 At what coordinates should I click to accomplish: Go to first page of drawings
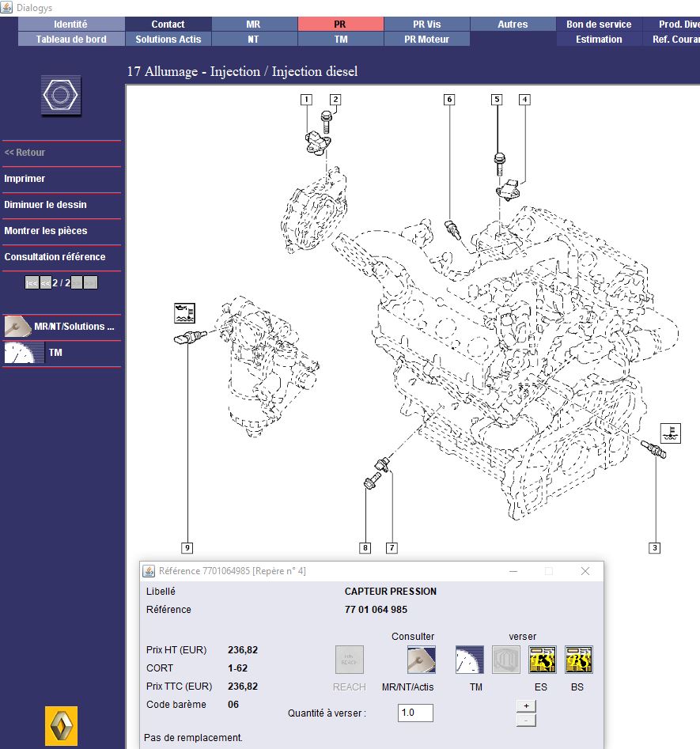tap(32, 282)
